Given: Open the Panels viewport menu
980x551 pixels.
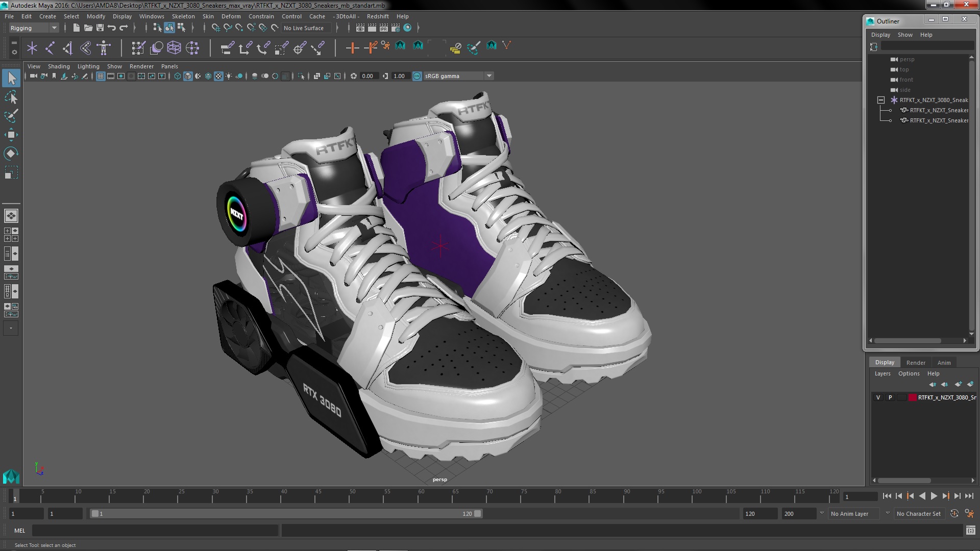Looking at the screenshot, I should click(169, 66).
